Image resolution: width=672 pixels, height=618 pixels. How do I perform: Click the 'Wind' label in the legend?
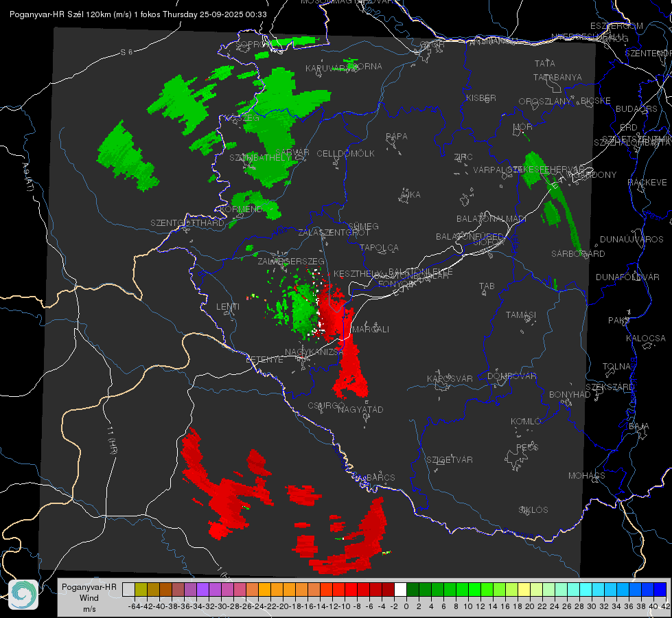[89, 598]
